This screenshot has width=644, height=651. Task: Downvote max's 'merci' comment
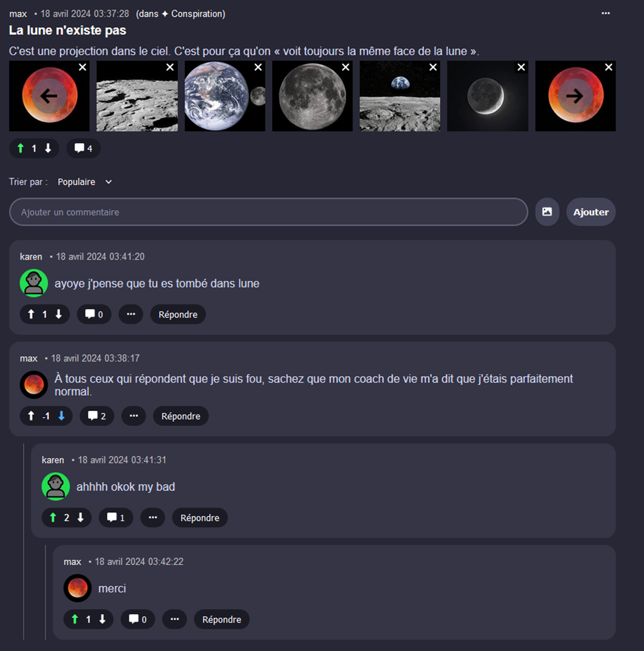click(102, 619)
